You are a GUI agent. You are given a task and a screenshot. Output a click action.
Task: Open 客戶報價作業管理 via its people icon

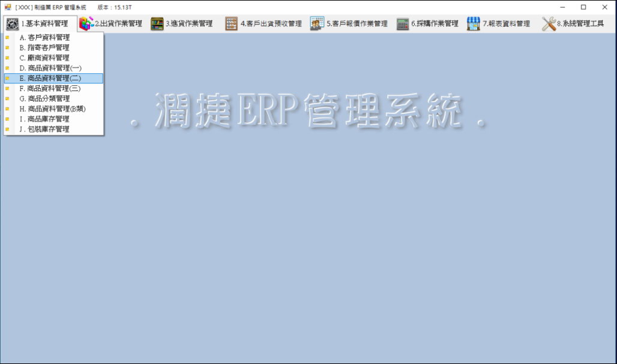(317, 24)
